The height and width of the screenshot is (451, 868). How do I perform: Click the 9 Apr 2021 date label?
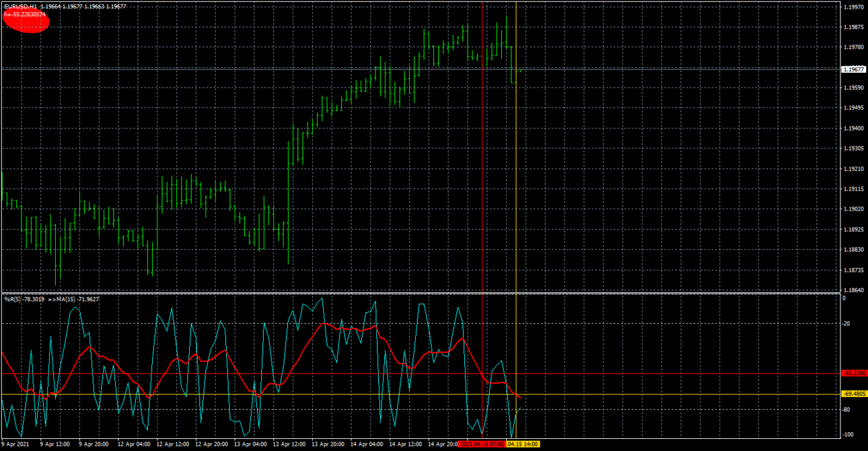tap(16, 444)
